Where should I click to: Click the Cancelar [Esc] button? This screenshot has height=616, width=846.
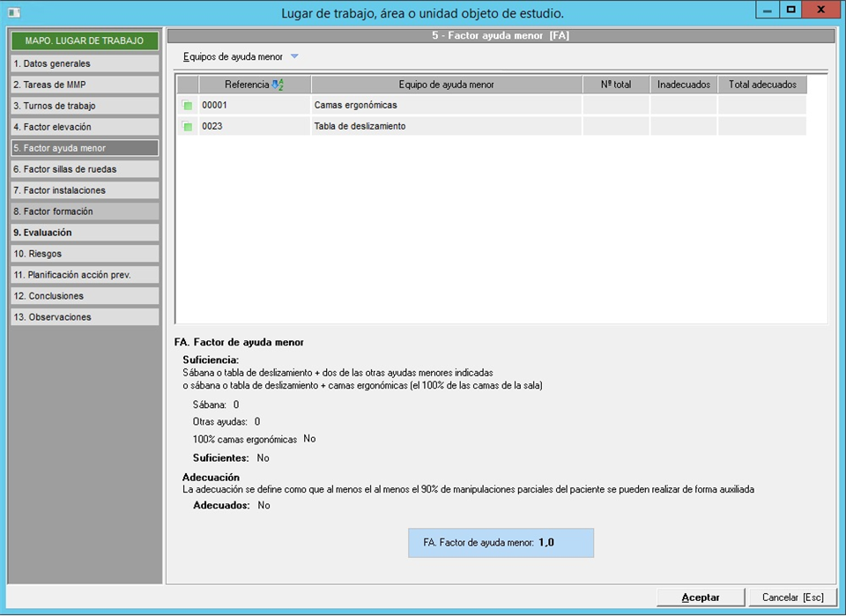pyautogui.click(x=792, y=597)
